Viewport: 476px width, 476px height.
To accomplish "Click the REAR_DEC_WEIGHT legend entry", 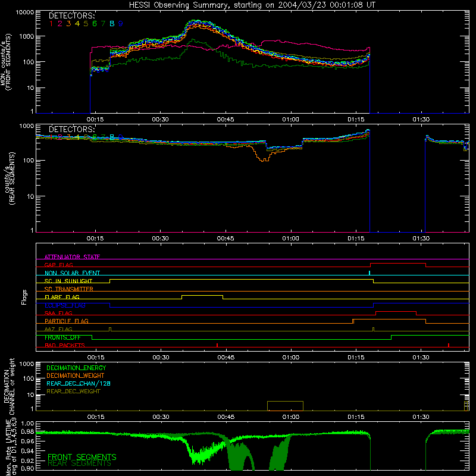I will click(73, 392).
